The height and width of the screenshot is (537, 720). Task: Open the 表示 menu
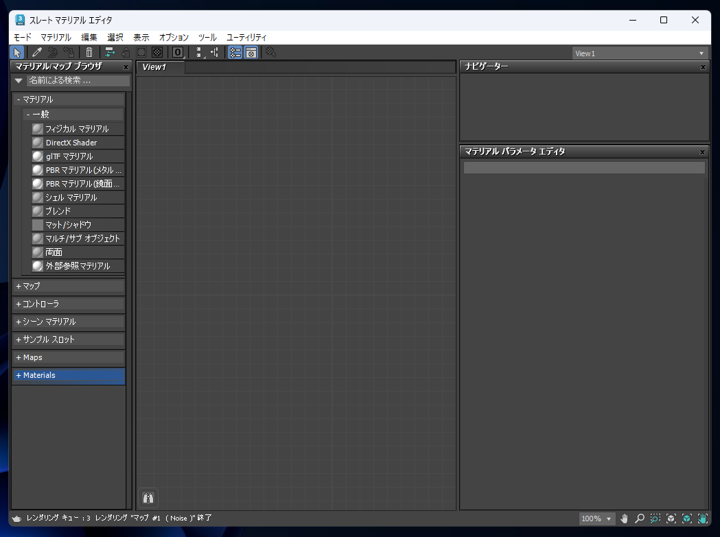pyautogui.click(x=141, y=37)
